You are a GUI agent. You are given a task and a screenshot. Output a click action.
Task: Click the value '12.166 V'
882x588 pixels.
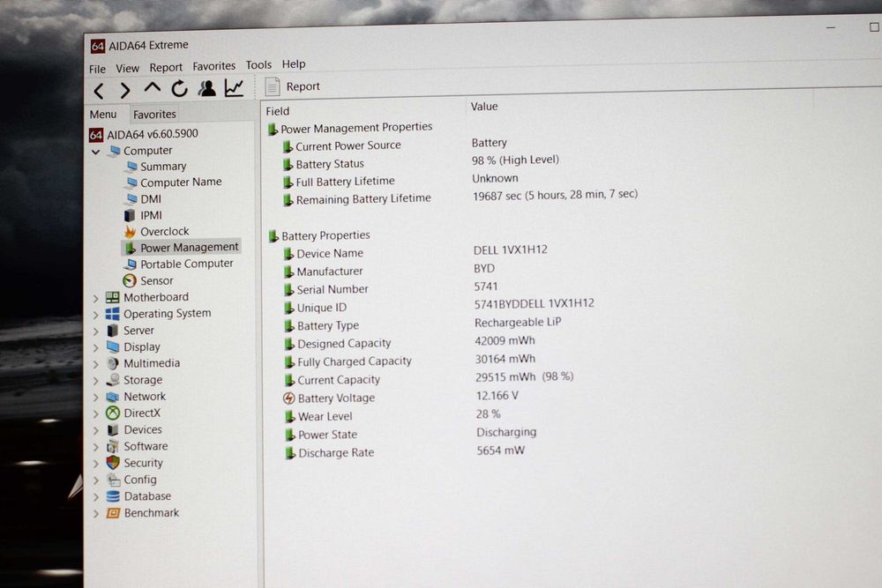497,396
